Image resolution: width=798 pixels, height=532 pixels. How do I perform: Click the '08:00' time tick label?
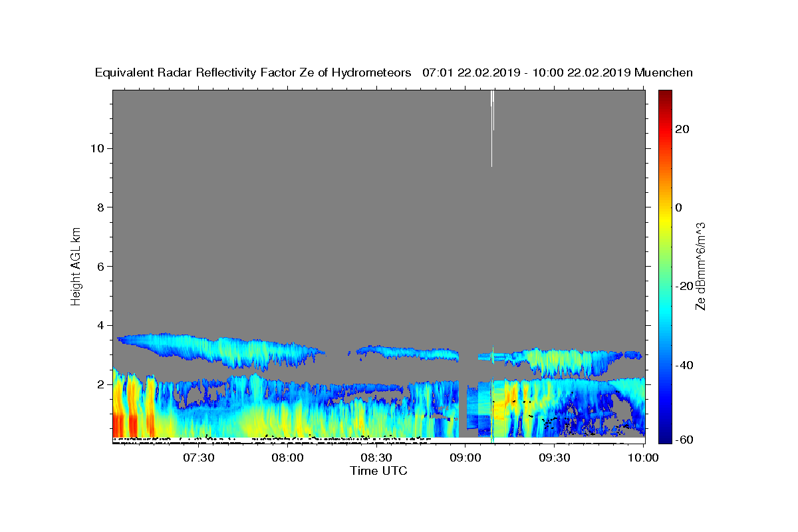pyautogui.click(x=287, y=458)
